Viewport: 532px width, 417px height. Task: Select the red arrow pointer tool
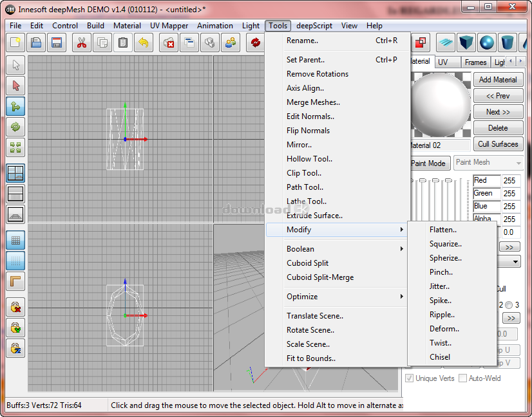click(15, 86)
